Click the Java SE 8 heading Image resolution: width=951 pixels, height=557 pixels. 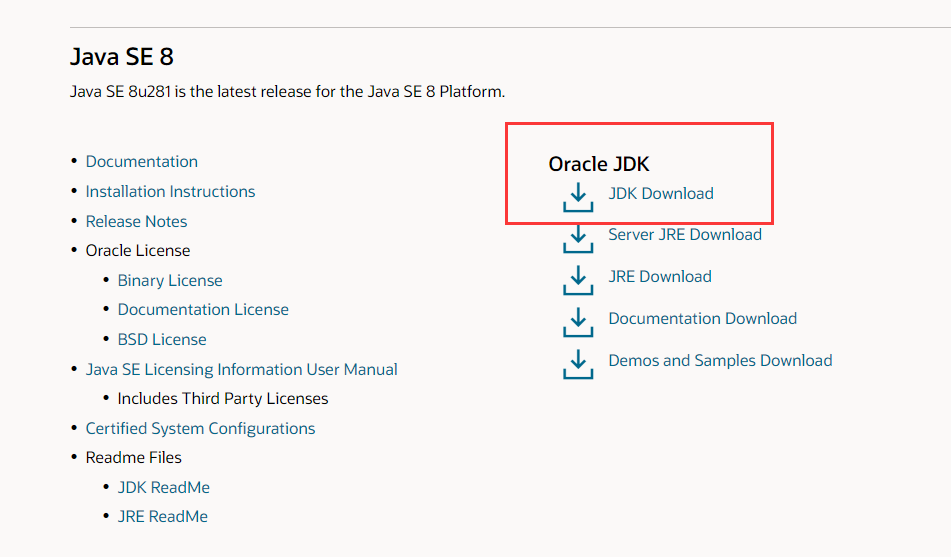tap(122, 57)
